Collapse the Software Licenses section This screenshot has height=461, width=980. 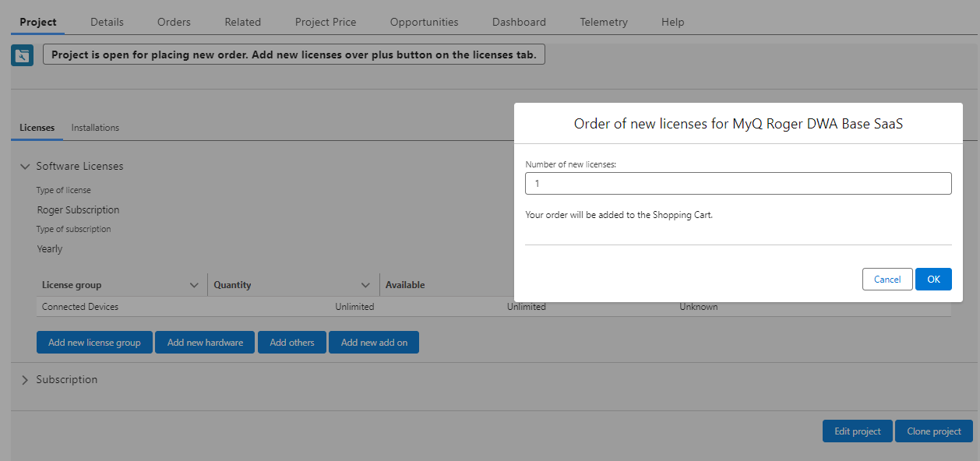point(25,166)
